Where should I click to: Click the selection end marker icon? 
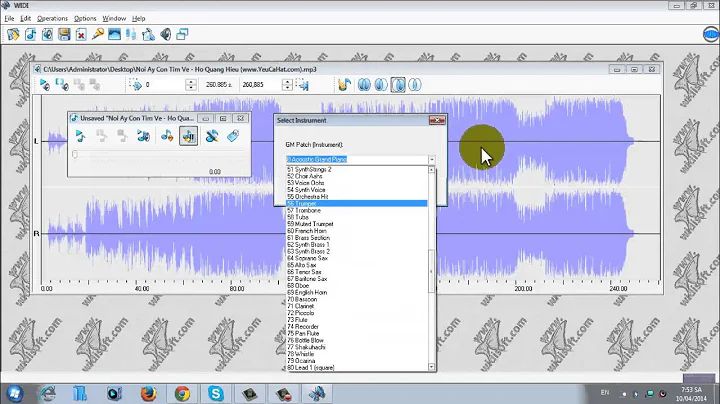303,84
